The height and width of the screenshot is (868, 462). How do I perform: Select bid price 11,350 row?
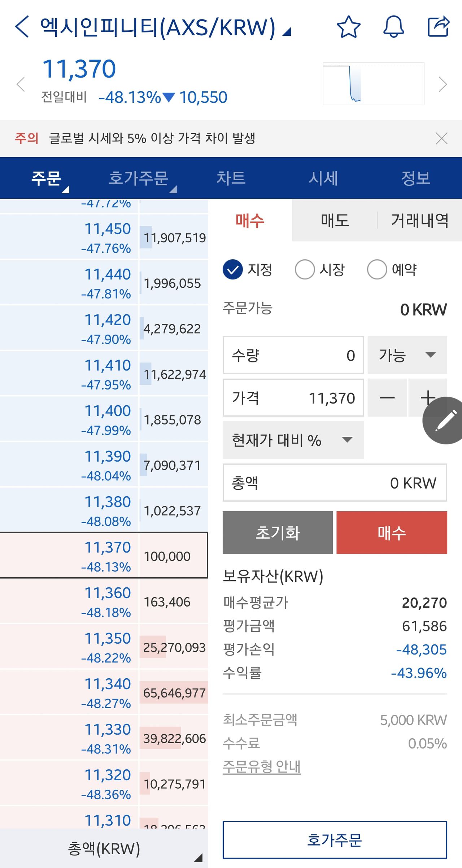point(104,647)
